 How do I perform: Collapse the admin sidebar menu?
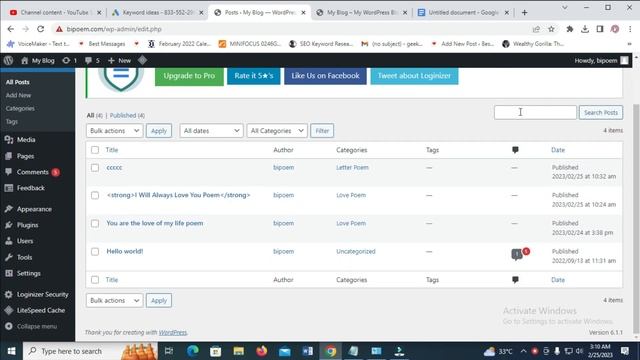(x=37, y=326)
